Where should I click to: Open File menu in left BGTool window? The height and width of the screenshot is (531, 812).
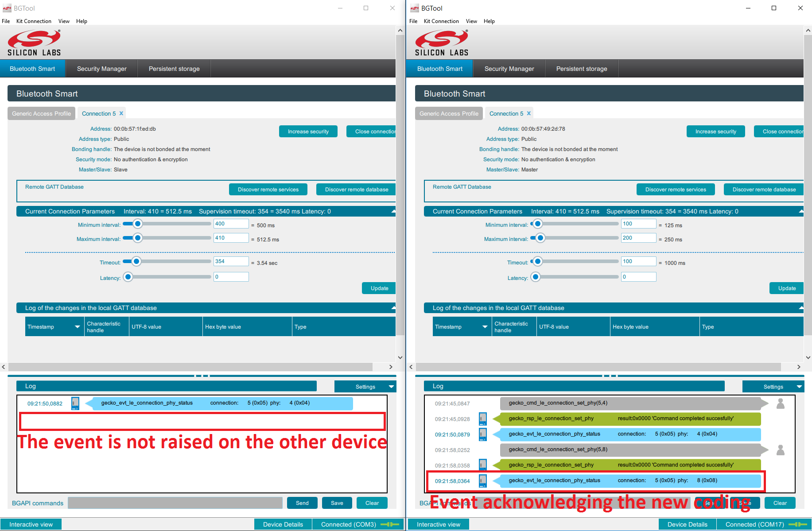click(6, 21)
